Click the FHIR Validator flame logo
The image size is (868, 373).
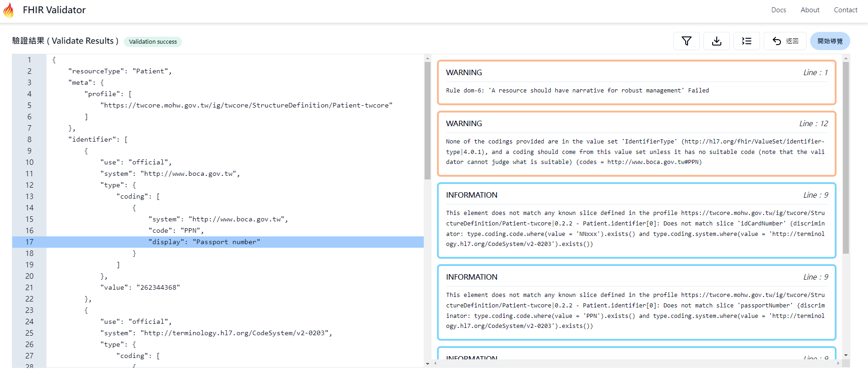point(9,10)
